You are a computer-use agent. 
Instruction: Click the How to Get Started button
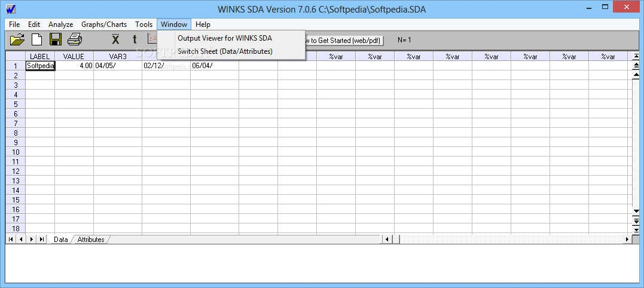pos(344,41)
